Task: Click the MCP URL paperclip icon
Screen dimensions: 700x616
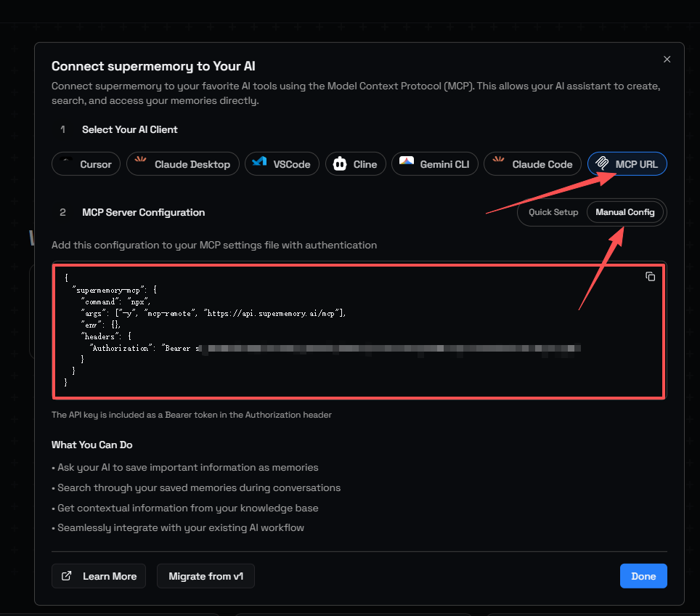Action: click(x=602, y=164)
